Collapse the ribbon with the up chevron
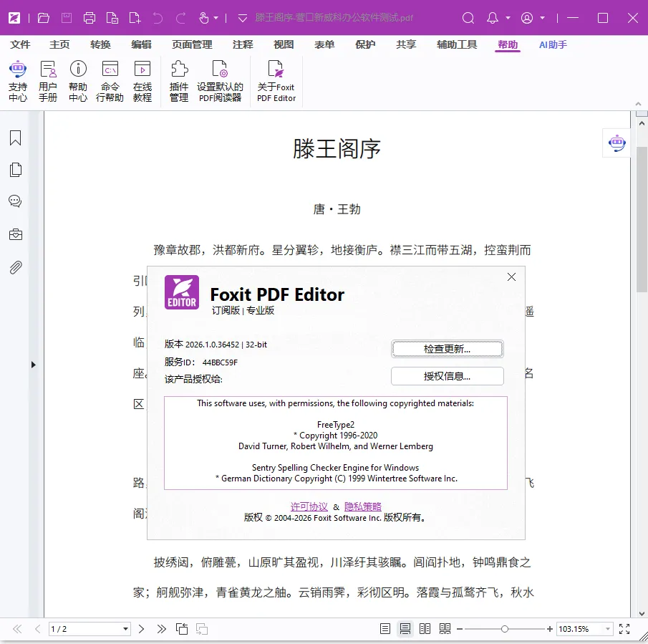Image resolution: width=648 pixels, height=644 pixels. pos(638,104)
